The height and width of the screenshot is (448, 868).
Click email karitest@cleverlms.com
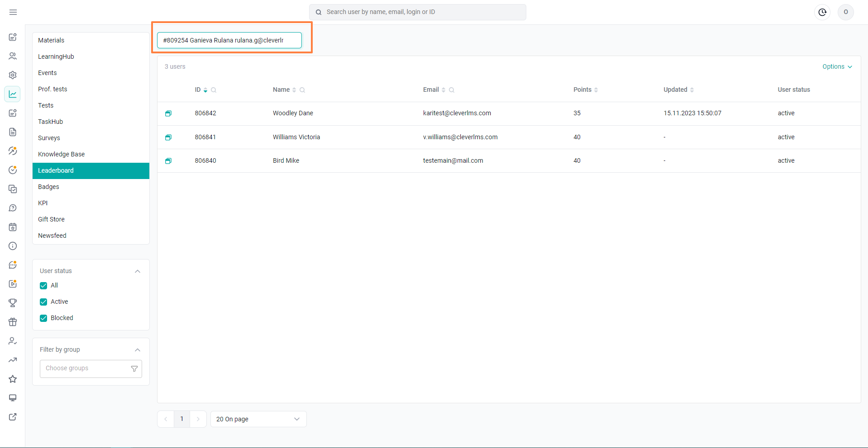pos(457,113)
